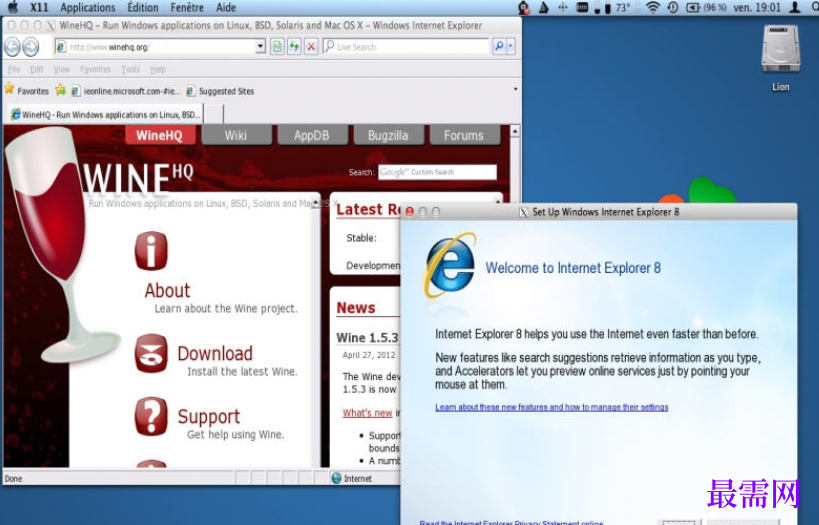Image resolution: width=819 pixels, height=525 pixels.
Task: Click the ven. 19:01 clock in menu bar
Action: point(757,7)
